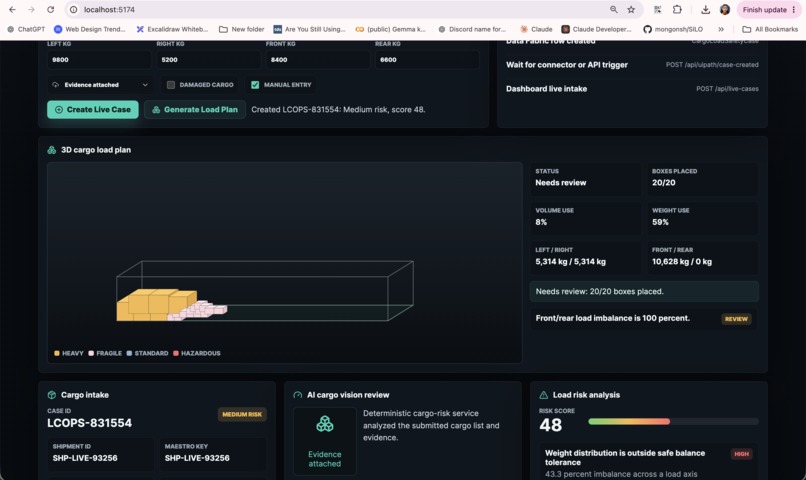The height and width of the screenshot is (480, 806).
Task: Click the Front/Rear 10,628 kg value
Action: (682, 262)
